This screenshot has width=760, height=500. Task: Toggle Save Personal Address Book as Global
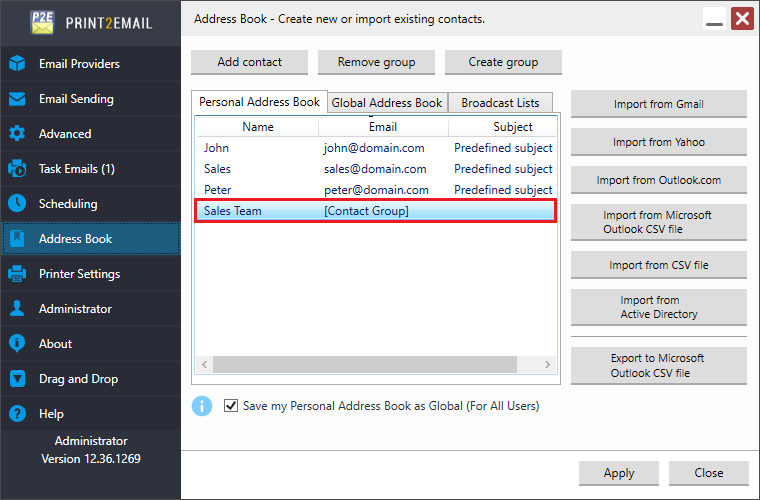tap(232, 406)
